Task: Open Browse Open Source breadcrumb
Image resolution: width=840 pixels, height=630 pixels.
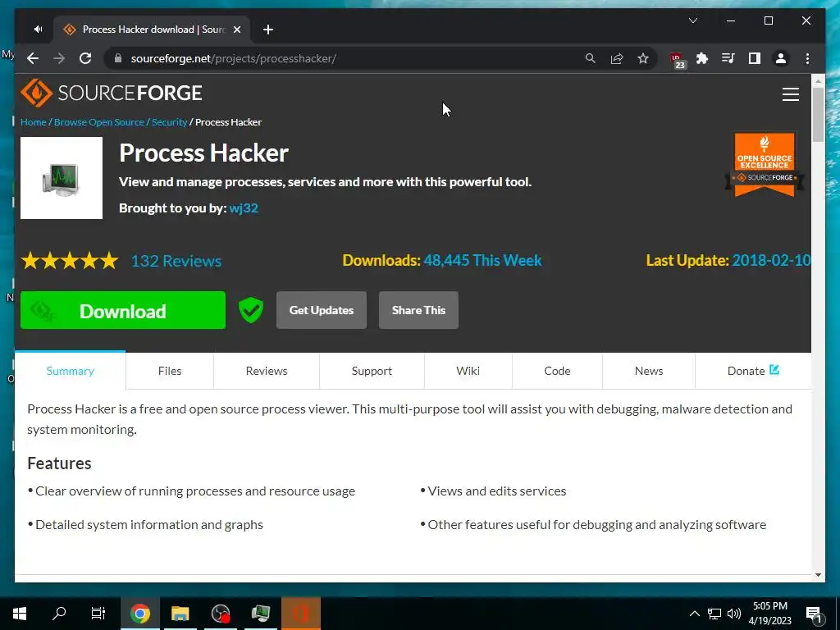Action: click(99, 122)
